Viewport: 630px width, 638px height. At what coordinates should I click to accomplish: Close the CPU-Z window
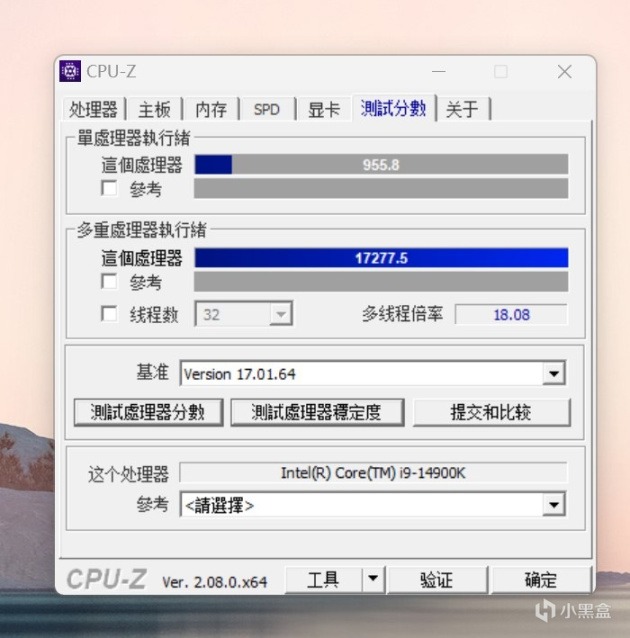pyautogui.click(x=564, y=72)
